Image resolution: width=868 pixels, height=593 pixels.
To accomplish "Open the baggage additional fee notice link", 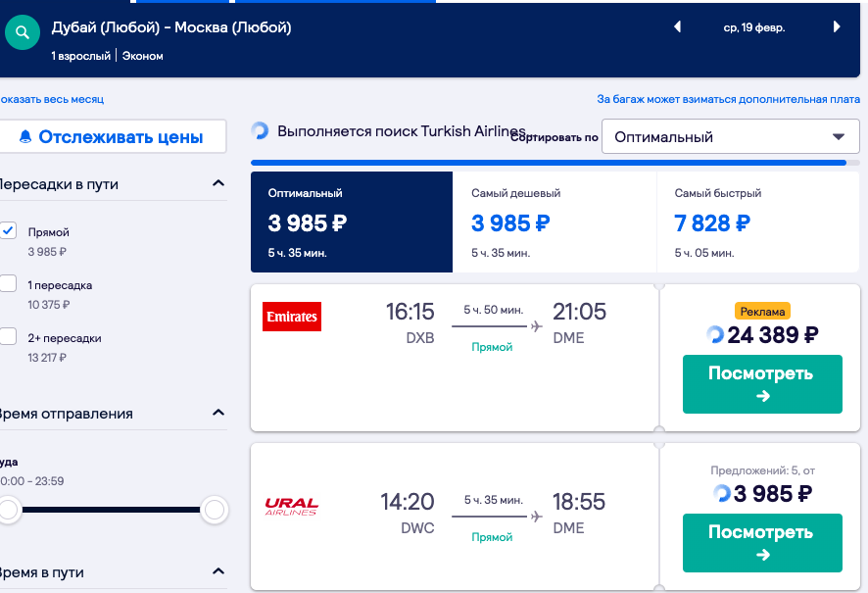I will (728, 99).
